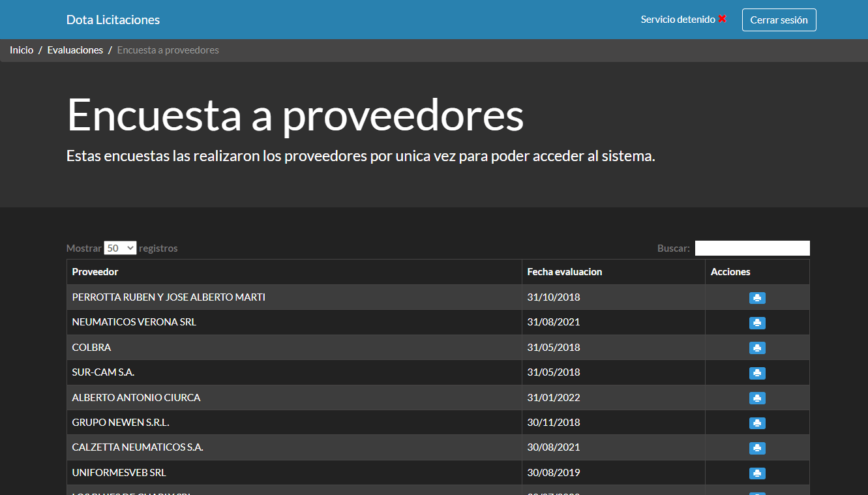868x495 pixels.
Task: Go to Inicio in the breadcrumb
Action: pyautogui.click(x=22, y=50)
